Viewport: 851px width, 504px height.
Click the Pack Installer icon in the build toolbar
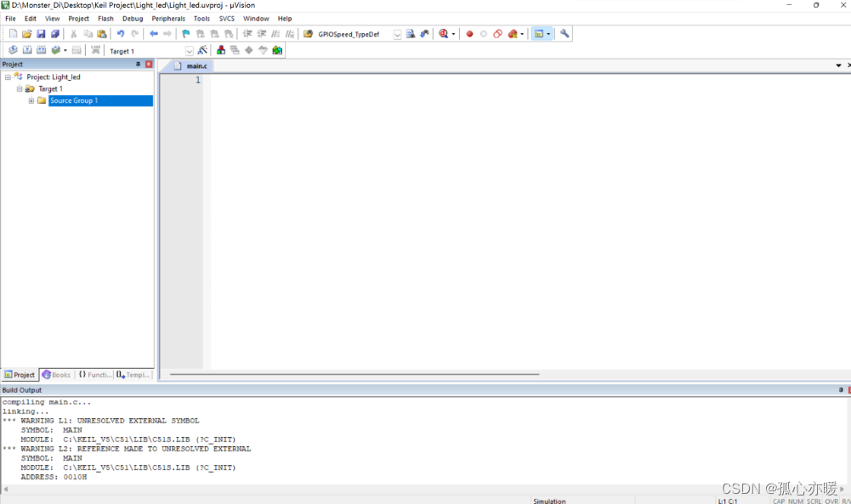click(x=277, y=50)
